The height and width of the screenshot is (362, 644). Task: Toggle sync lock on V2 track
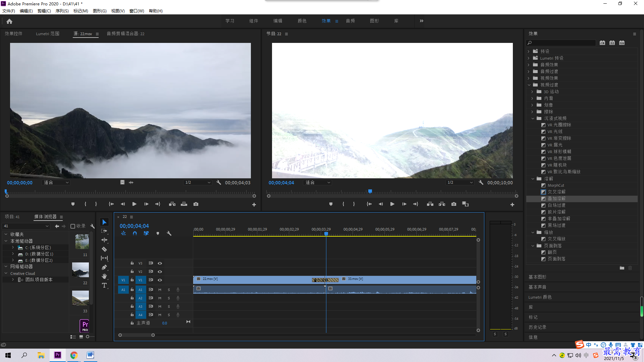click(151, 271)
